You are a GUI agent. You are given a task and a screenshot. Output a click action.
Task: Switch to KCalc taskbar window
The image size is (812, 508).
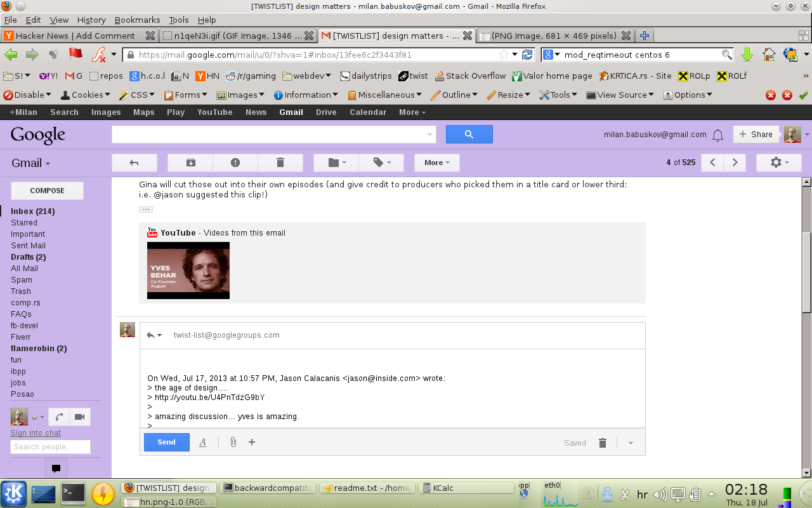[468, 488]
